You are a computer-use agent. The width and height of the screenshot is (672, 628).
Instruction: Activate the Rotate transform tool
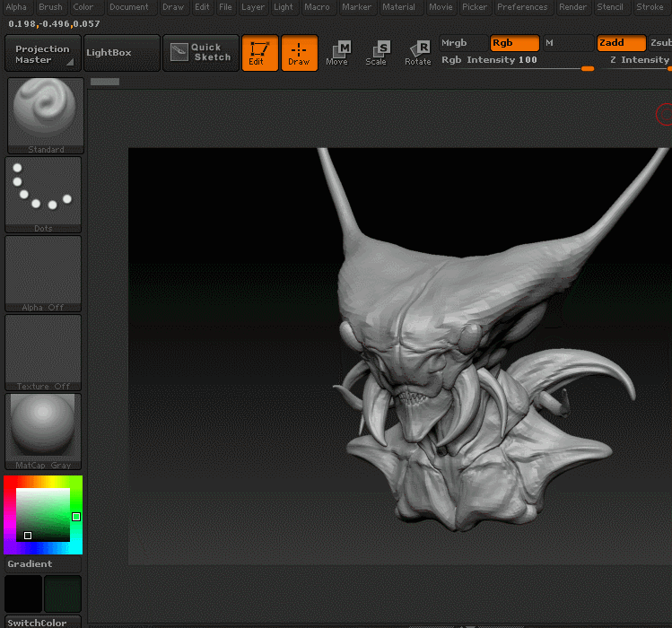(x=417, y=53)
